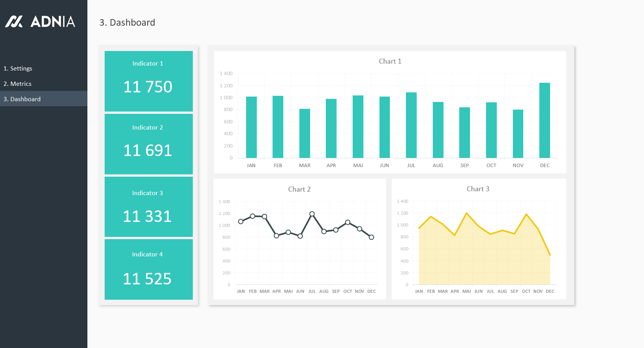The width and height of the screenshot is (644, 348).
Task: Click the Indicator 1 card showing 11 750
Action: pyautogui.click(x=148, y=81)
